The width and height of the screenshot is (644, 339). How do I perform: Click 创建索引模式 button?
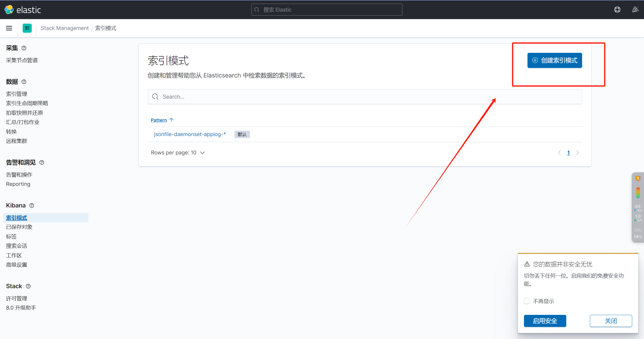click(x=555, y=60)
